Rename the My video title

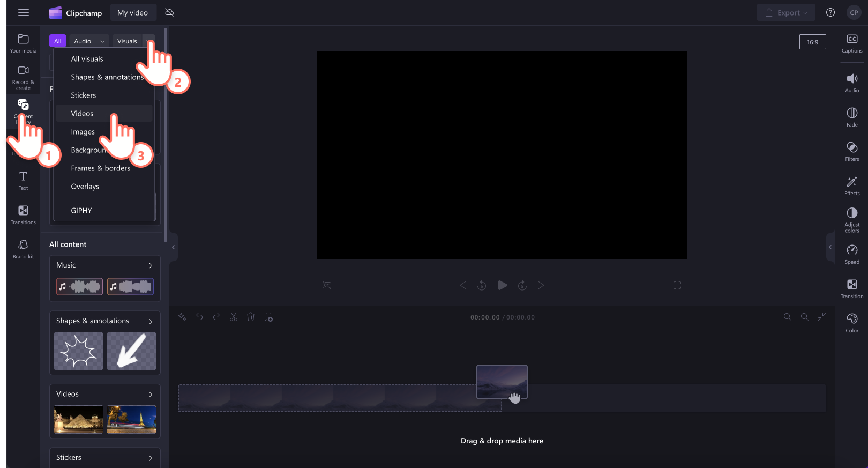tap(133, 13)
